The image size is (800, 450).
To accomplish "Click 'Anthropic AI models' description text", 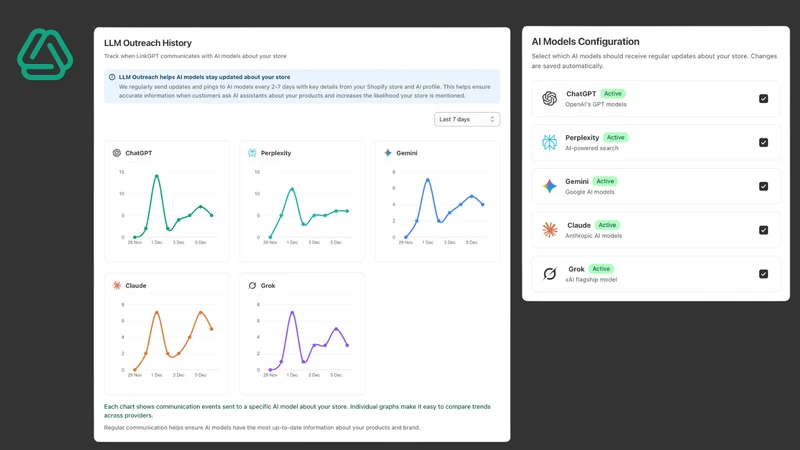I will point(593,236).
